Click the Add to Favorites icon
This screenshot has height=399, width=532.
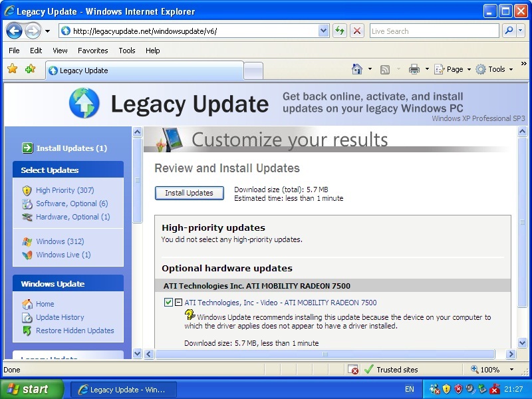coord(30,69)
